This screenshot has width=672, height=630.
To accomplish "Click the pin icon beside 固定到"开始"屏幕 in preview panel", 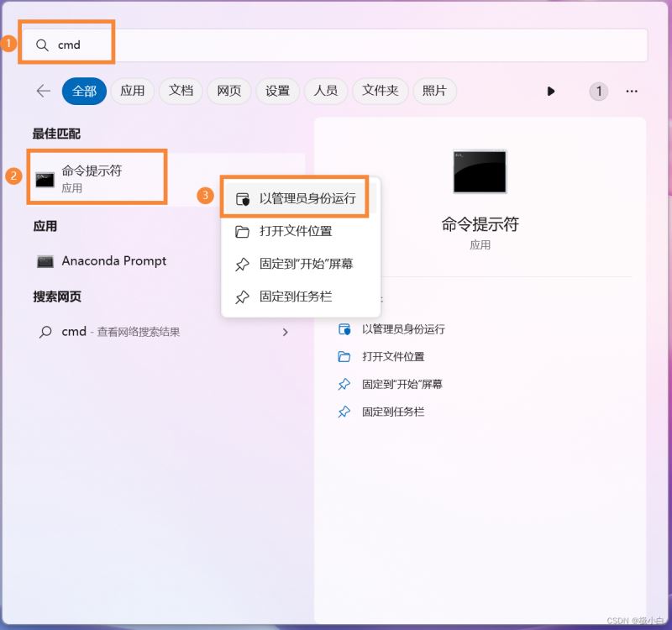I will [345, 384].
